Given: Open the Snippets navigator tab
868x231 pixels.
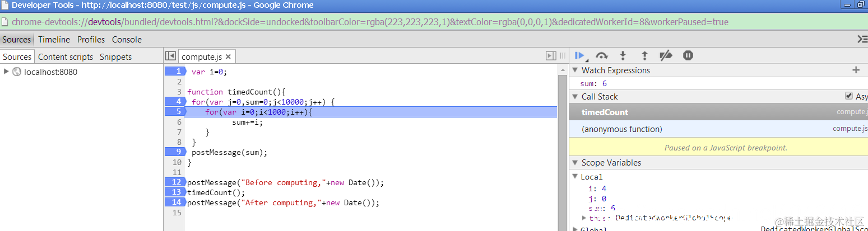Looking at the screenshot, I should coord(116,56).
